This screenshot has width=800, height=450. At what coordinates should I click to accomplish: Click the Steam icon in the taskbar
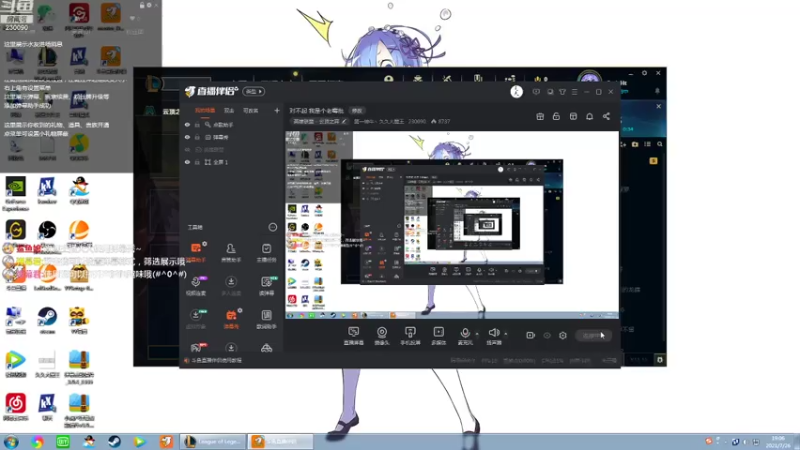(114, 441)
